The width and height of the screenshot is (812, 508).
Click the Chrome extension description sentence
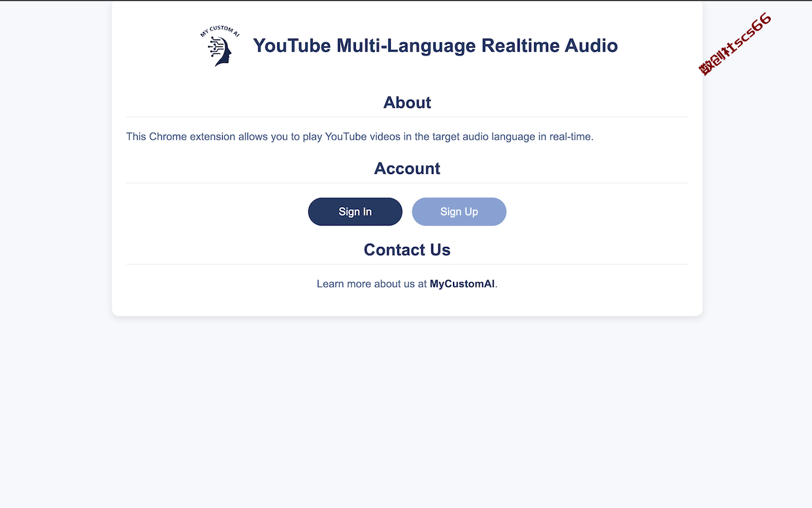pyautogui.click(x=360, y=137)
